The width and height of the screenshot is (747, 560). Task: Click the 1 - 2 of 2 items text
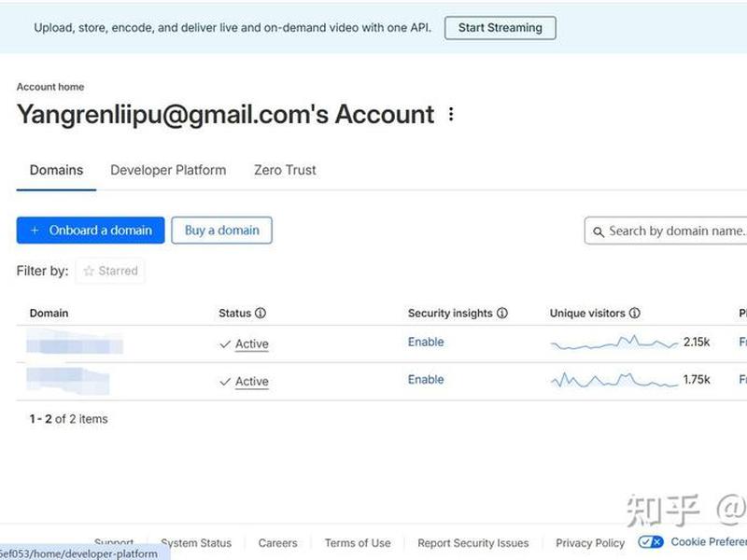(x=68, y=419)
